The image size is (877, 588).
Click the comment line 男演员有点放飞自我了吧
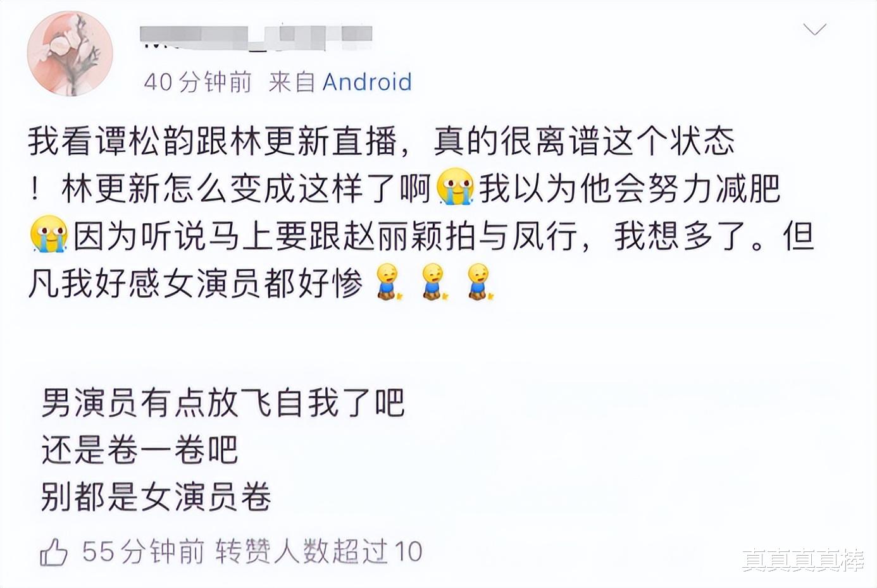(223, 403)
